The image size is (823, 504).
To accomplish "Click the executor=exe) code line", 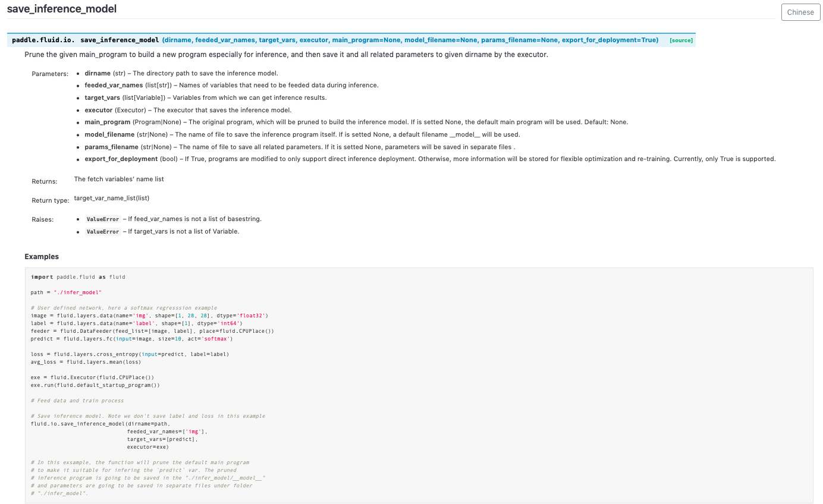I will coord(147,447).
